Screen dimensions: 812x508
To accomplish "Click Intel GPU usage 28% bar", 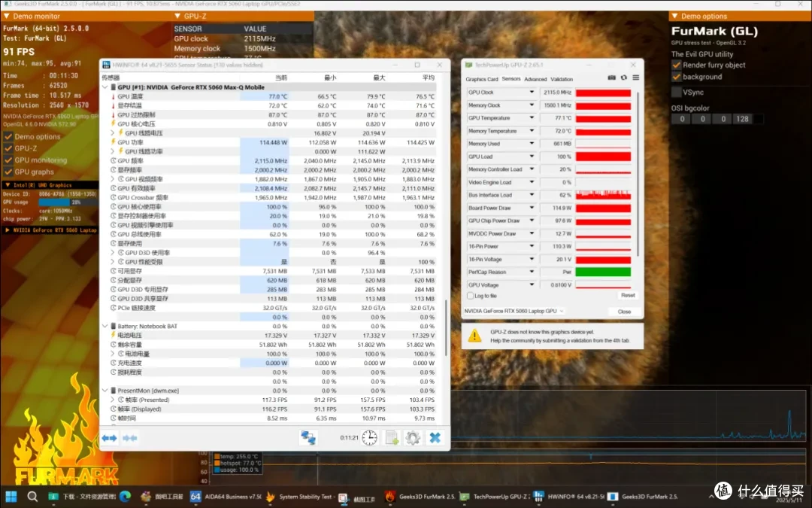I will pyautogui.click(x=68, y=202).
